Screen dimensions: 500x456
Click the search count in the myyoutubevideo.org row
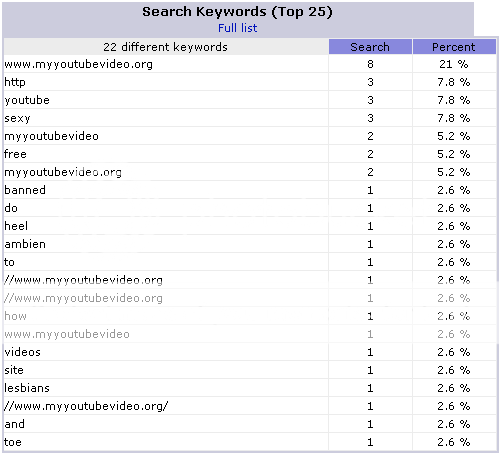pyautogui.click(x=370, y=172)
